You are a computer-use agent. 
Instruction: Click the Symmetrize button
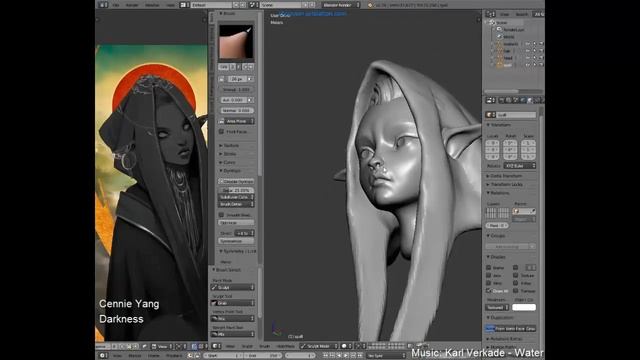click(236, 241)
